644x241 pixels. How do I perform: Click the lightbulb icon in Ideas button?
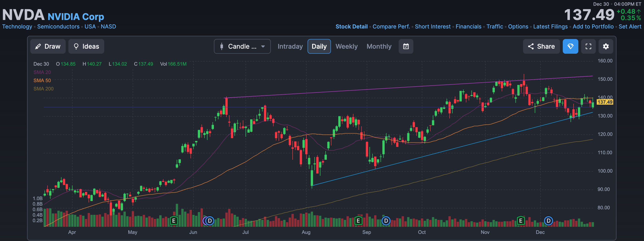point(76,46)
